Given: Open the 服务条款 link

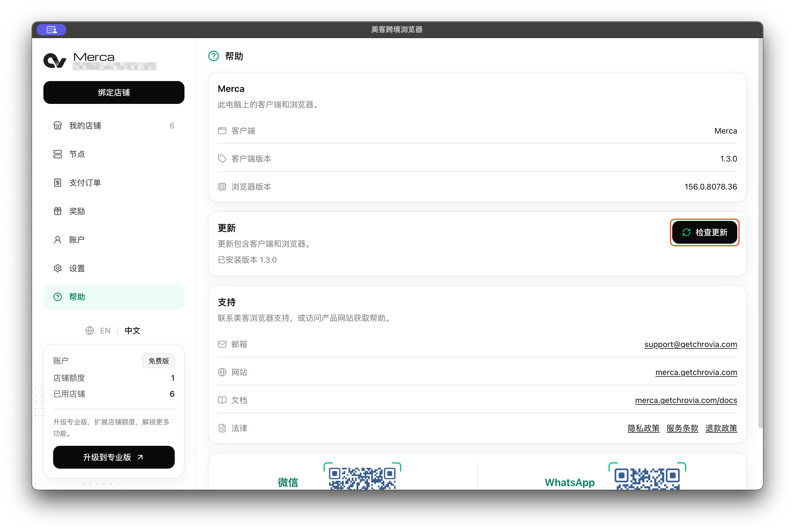Looking at the screenshot, I should click(x=682, y=428).
